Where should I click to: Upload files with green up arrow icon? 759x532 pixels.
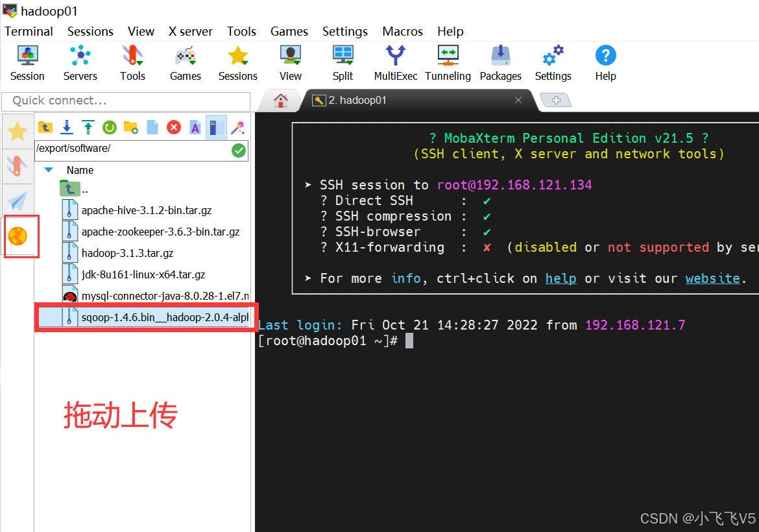pos(88,127)
